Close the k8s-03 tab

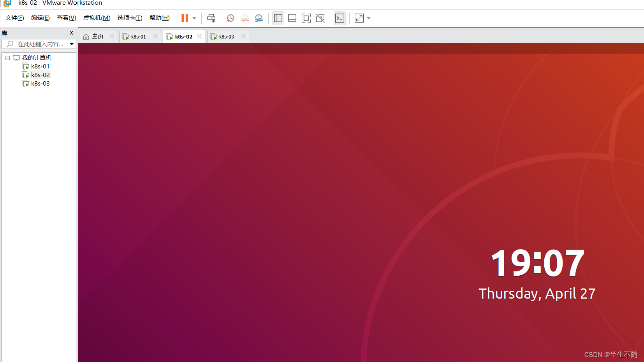tap(243, 36)
